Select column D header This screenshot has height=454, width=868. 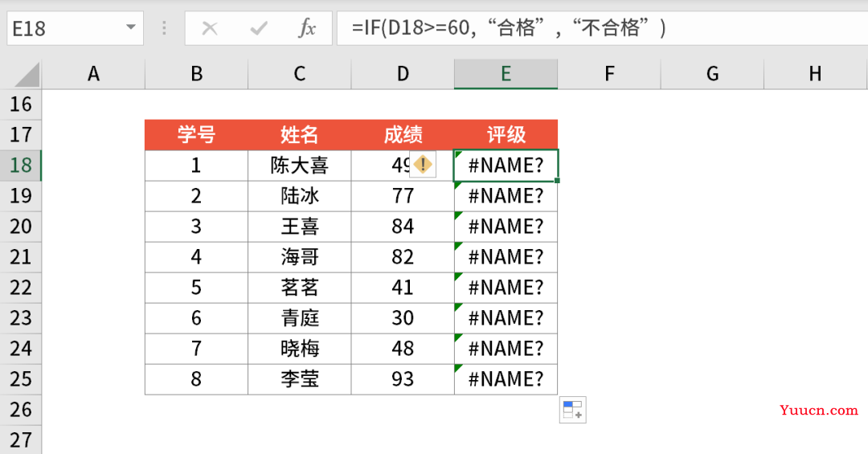403,74
